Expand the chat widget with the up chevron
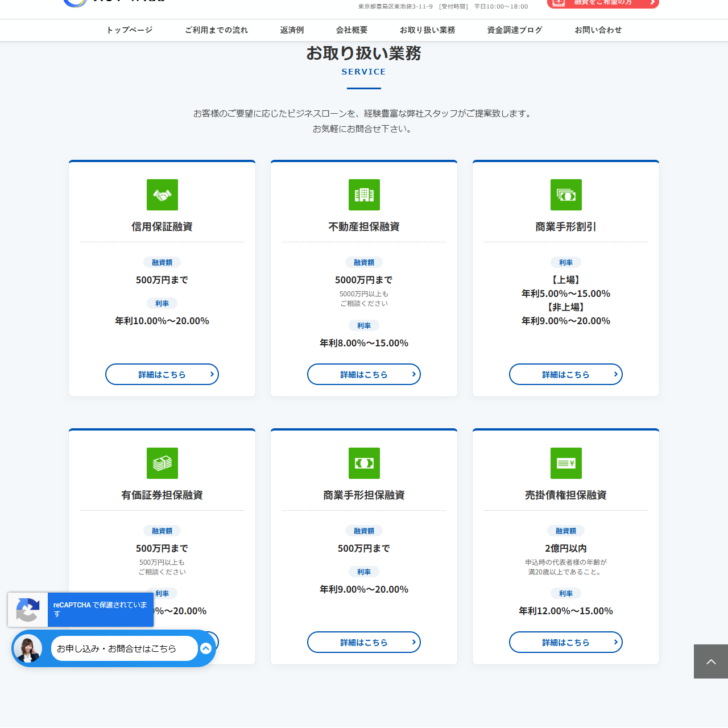The width and height of the screenshot is (728, 728). [x=206, y=648]
